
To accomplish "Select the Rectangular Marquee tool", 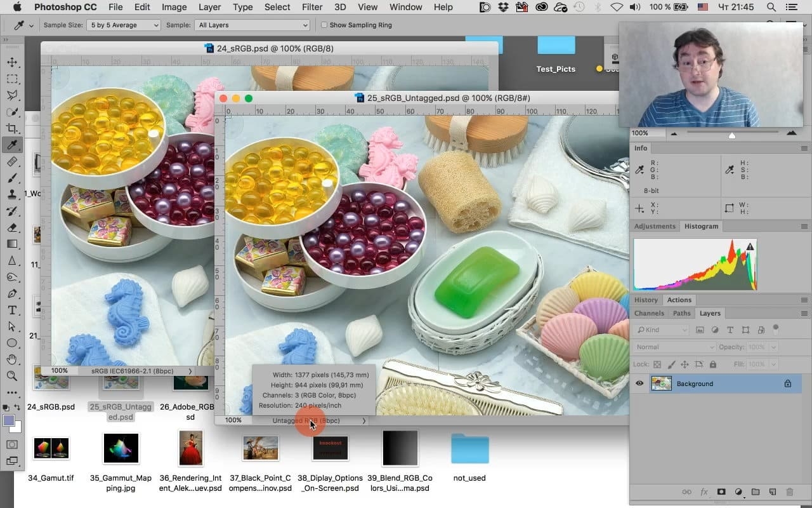I will [x=12, y=79].
